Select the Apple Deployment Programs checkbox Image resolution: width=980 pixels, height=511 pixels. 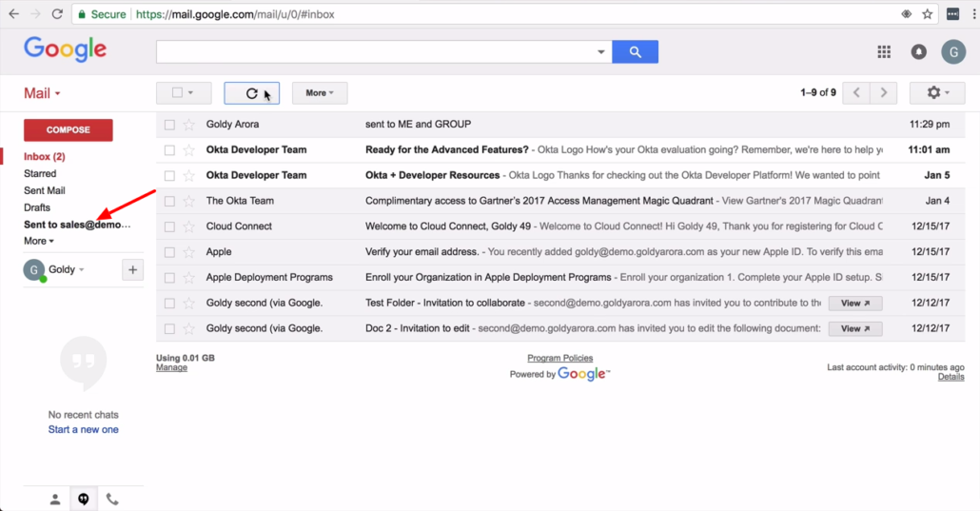pyautogui.click(x=169, y=278)
